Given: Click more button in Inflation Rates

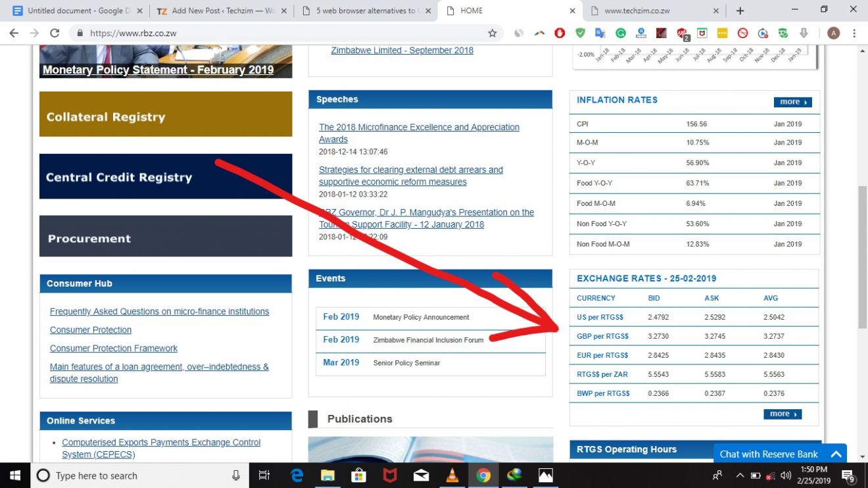Looking at the screenshot, I should (792, 102).
